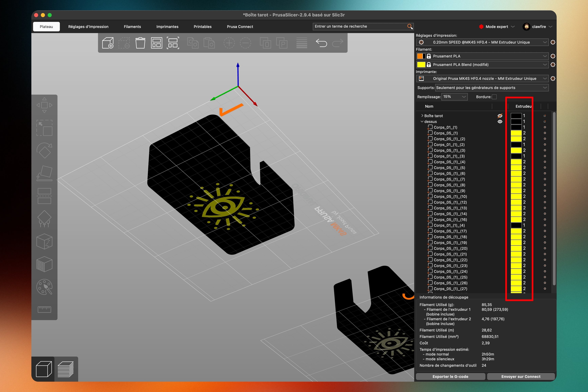Switch to the Filaments tab
Viewport: 588px width, 392px height.
(x=132, y=26)
